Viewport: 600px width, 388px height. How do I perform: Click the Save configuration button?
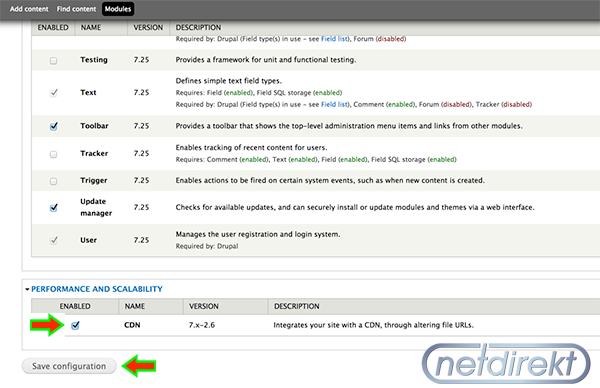(x=69, y=366)
